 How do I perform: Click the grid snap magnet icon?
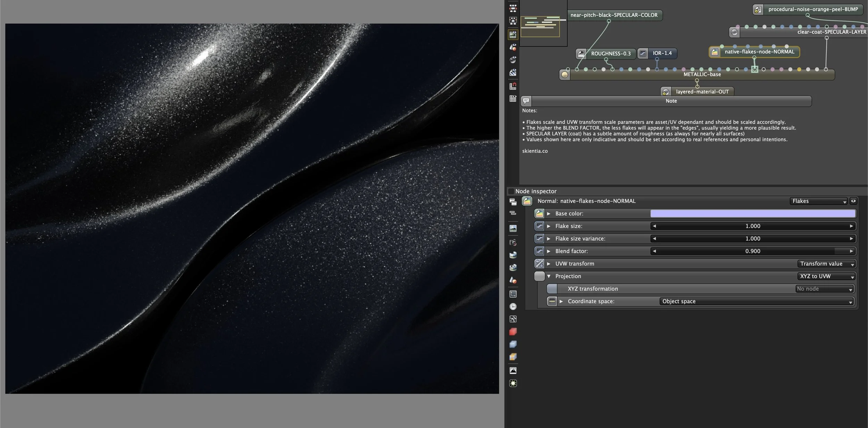point(513,86)
